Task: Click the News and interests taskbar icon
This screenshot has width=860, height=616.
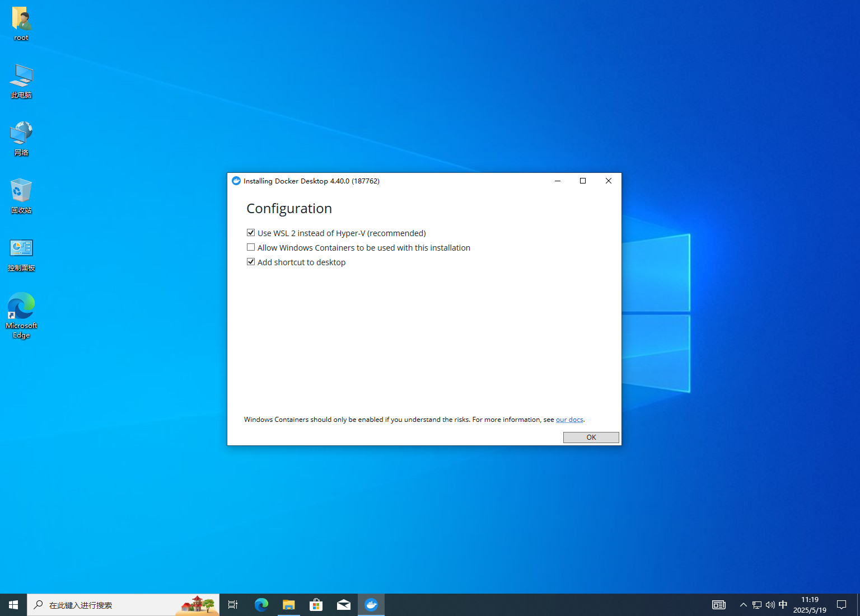Action: tap(719, 605)
